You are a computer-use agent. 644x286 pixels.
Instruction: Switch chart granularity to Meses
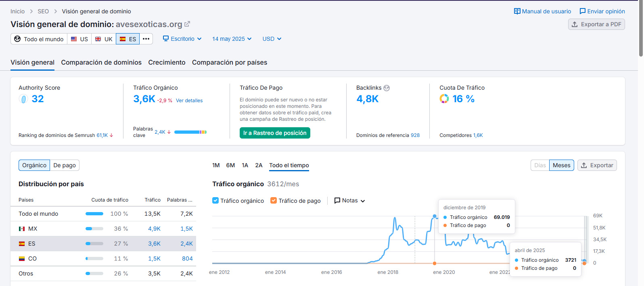[x=561, y=165]
